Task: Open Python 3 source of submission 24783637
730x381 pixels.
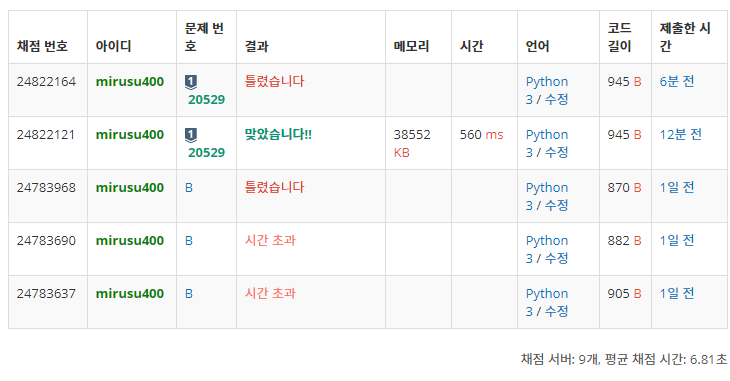Action: pos(547,303)
